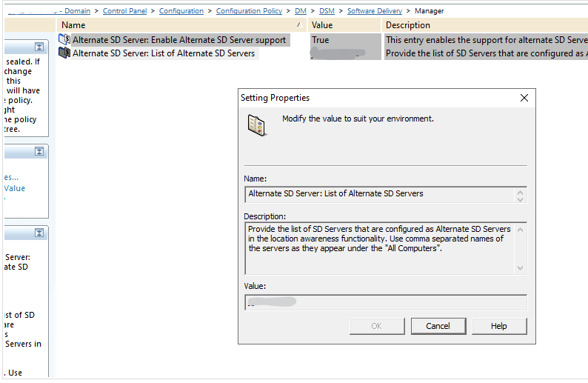Sort the list by the Name column
Screen dimensions: 588x383
(178, 25)
